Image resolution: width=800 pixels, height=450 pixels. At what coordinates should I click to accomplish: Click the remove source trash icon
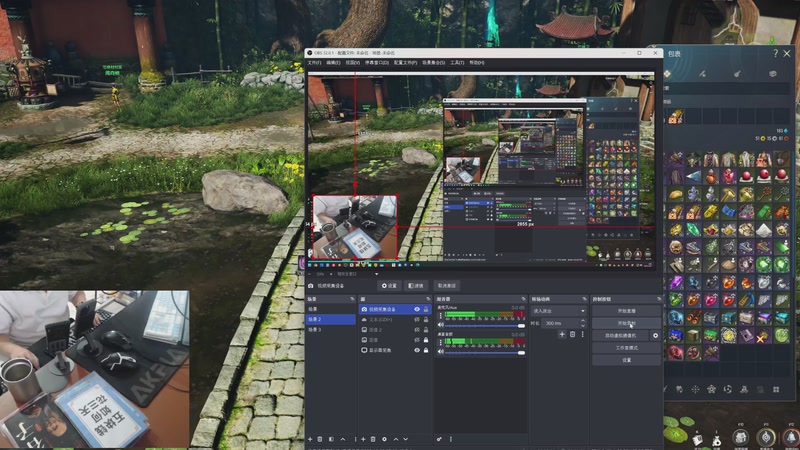coord(373,439)
